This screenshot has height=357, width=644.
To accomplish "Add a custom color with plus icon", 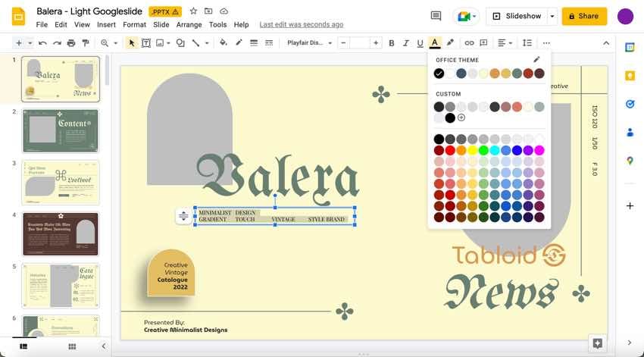I will 461,117.
